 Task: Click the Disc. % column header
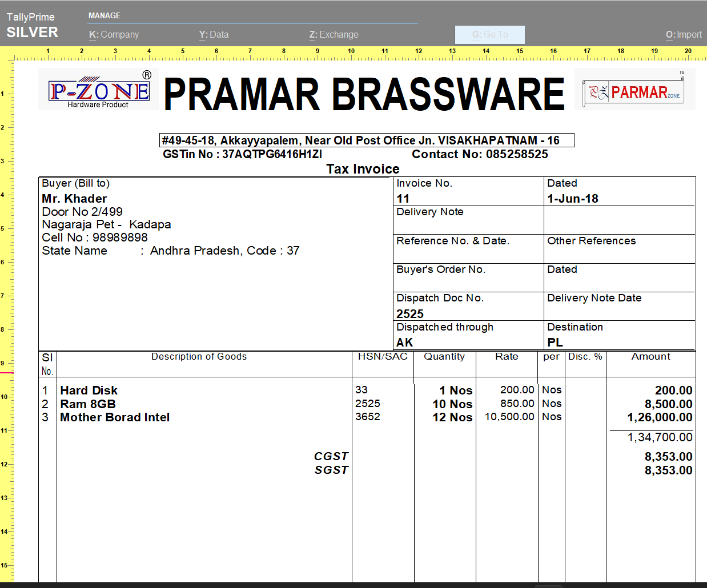585,356
